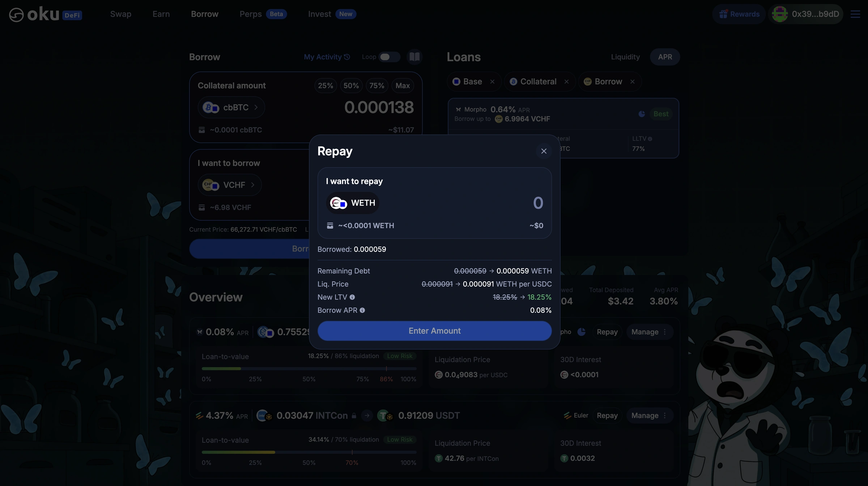Open the VCHF borrow token selector
The height and width of the screenshot is (486, 868).
click(x=229, y=185)
